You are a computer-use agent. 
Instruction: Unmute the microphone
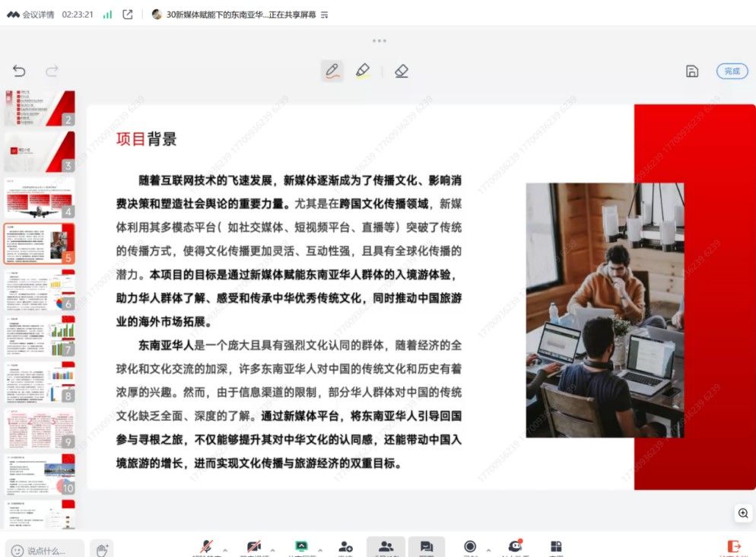pyautogui.click(x=206, y=547)
